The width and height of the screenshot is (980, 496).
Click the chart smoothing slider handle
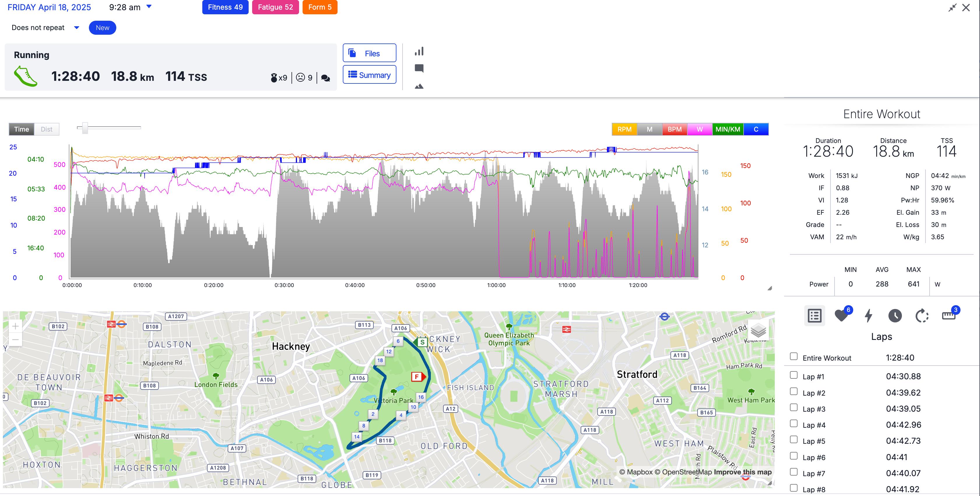(x=85, y=128)
